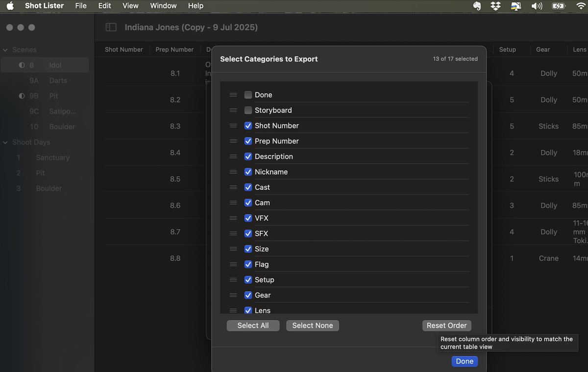Click the reorder handle for Size
This screenshot has width=588, height=372.
pyautogui.click(x=233, y=249)
